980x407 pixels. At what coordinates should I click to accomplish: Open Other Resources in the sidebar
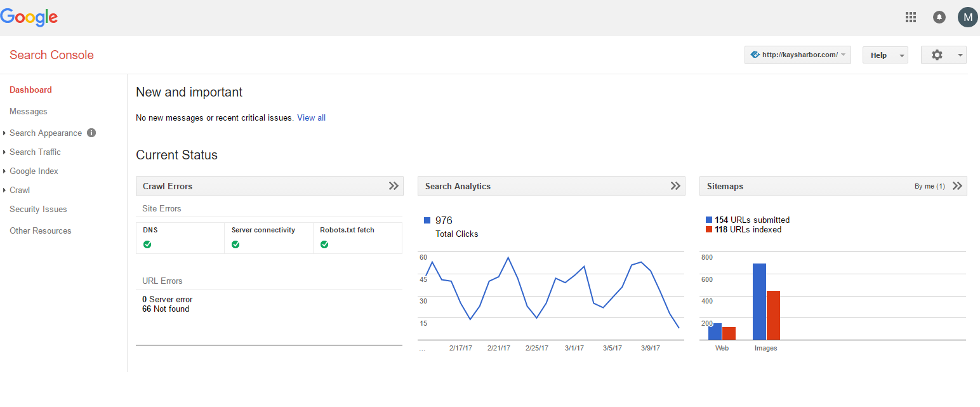41,230
